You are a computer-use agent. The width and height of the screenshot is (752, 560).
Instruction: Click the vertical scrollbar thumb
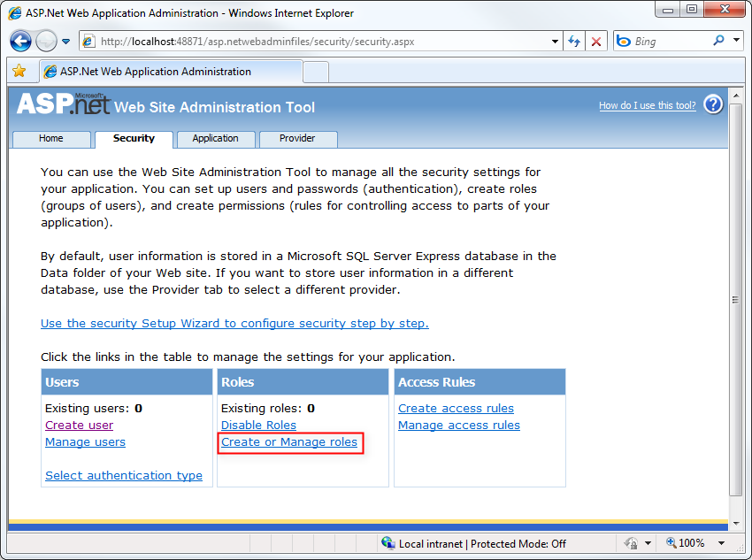736,300
